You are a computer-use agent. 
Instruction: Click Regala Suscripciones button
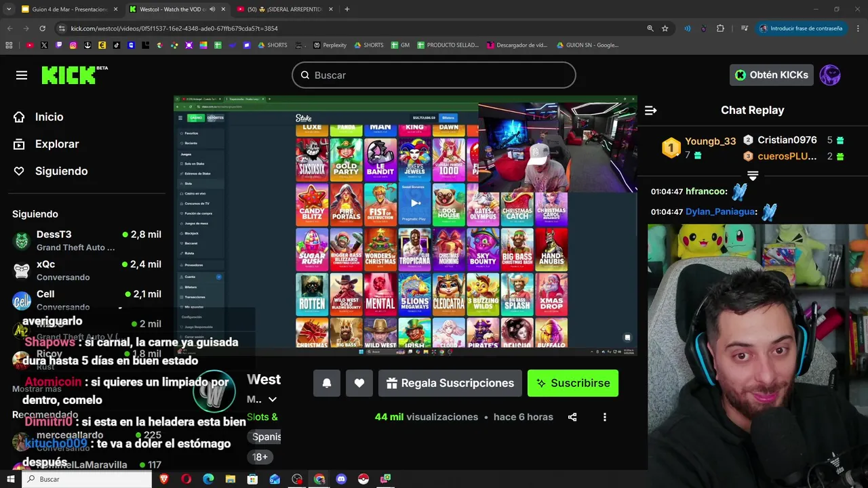coord(450,383)
